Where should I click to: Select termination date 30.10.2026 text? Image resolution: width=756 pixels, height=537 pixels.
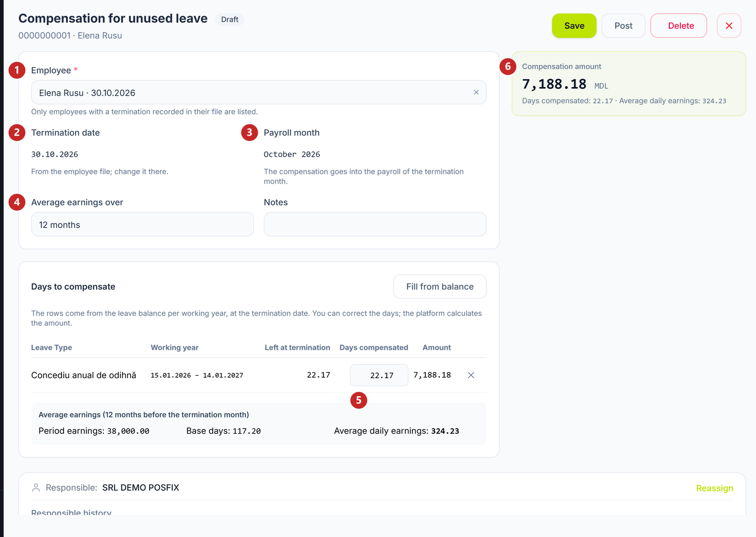click(x=54, y=154)
